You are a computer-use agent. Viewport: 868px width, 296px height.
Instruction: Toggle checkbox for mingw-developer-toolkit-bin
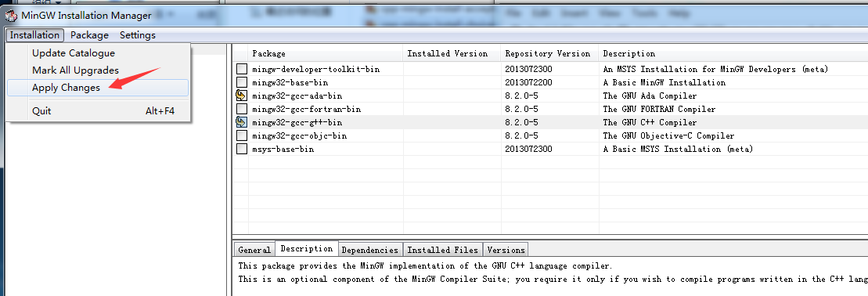[241, 69]
